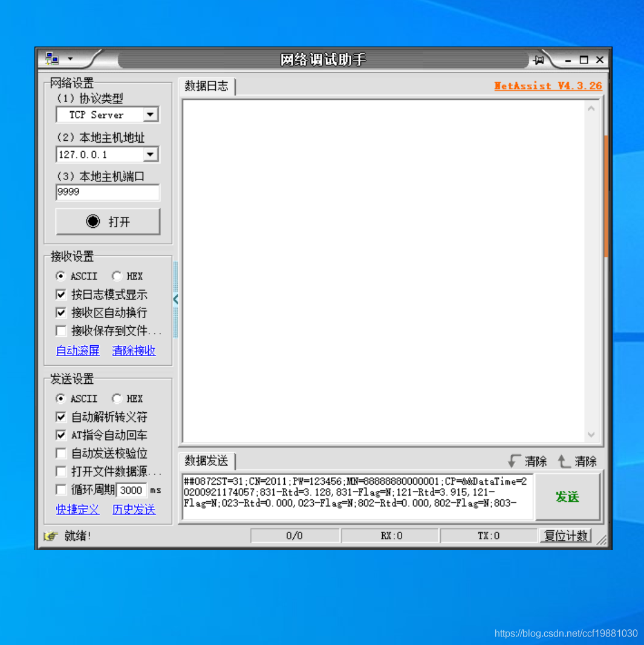Toggle 接收区自动换行 checkbox
Screen dimensions: 644x645
coord(61,313)
